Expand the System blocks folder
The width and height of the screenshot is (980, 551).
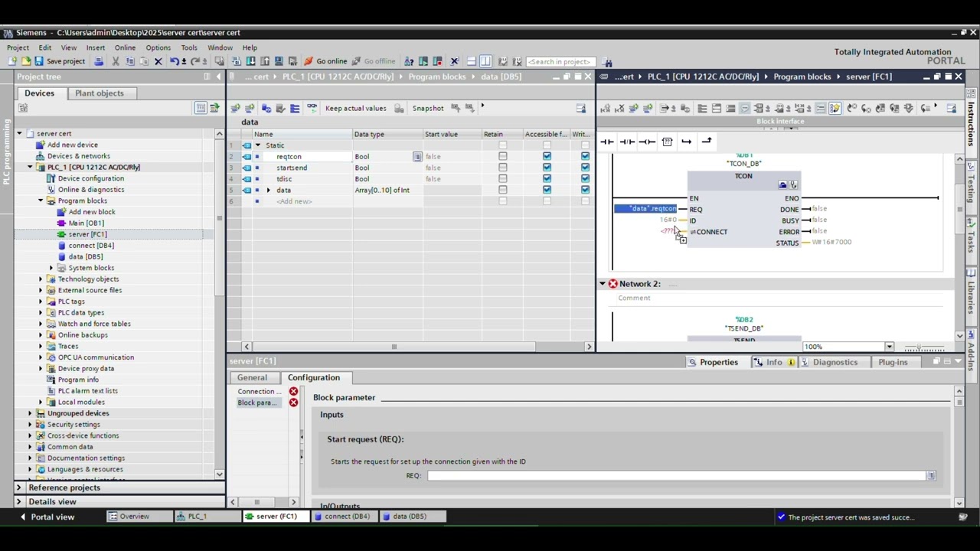51,268
